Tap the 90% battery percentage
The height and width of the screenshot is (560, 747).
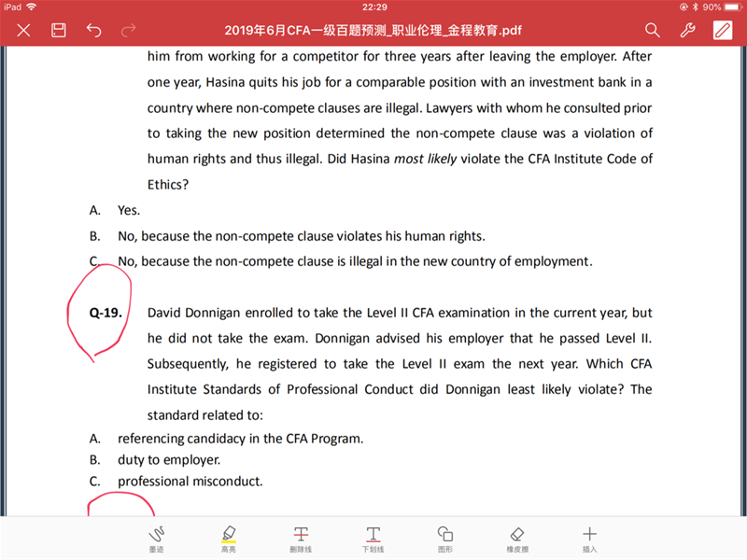(712, 7)
